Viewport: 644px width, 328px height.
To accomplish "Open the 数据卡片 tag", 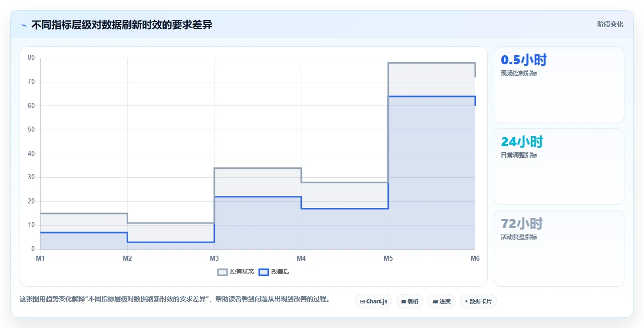I will pyautogui.click(x=478, y=301).
